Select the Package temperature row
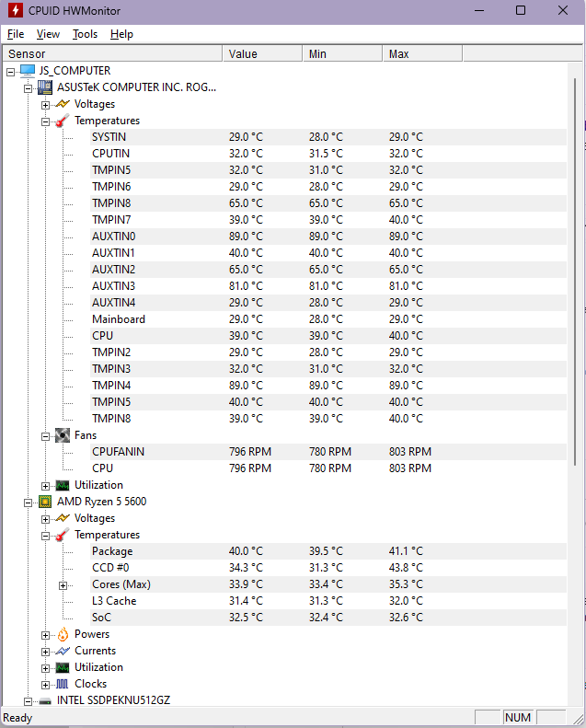Screen dimensions: 586x728 pos(328,551)
